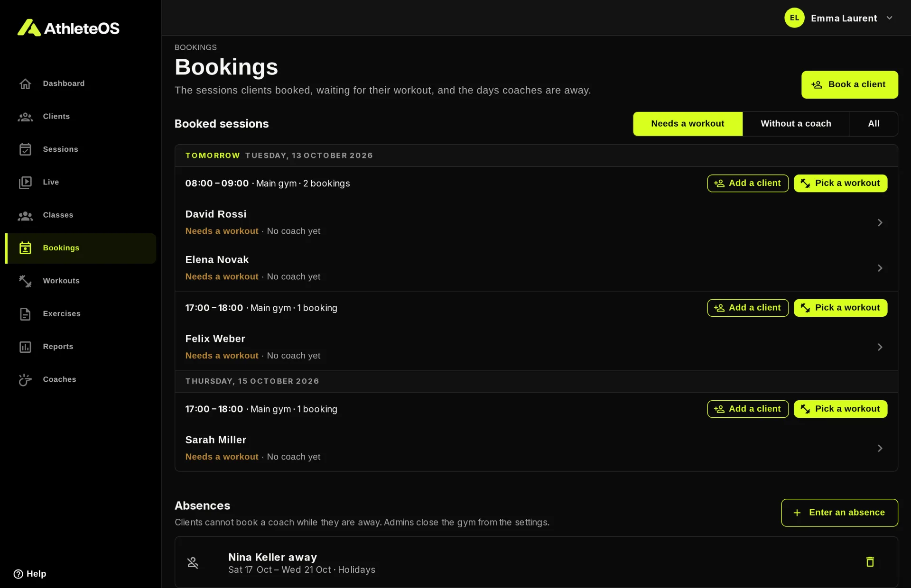Click the Felix Weber client name

215,339
